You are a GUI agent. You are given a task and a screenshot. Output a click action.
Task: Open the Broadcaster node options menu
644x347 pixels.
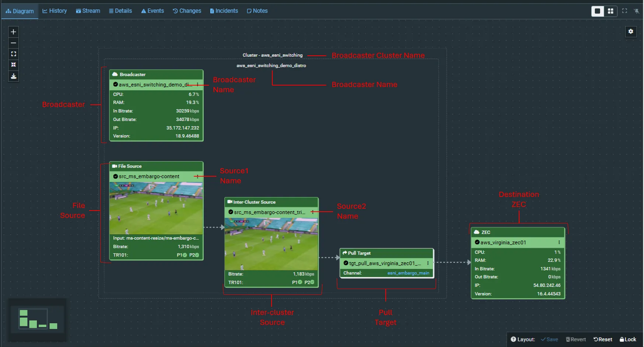(198, 84)
